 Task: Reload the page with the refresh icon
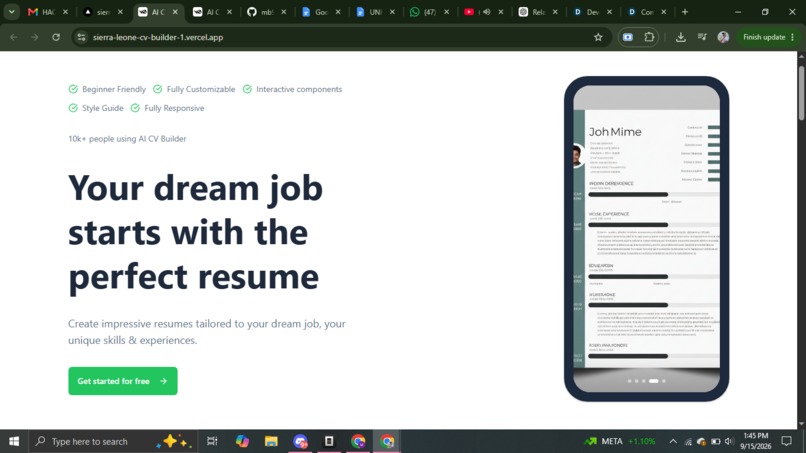point(56,37)
